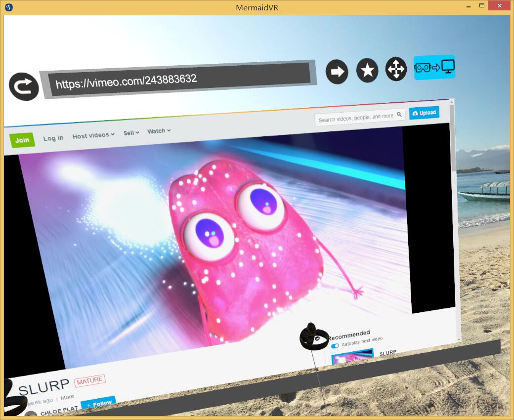Open the recommended SLURP title link
514x420 pixels.
388,353
